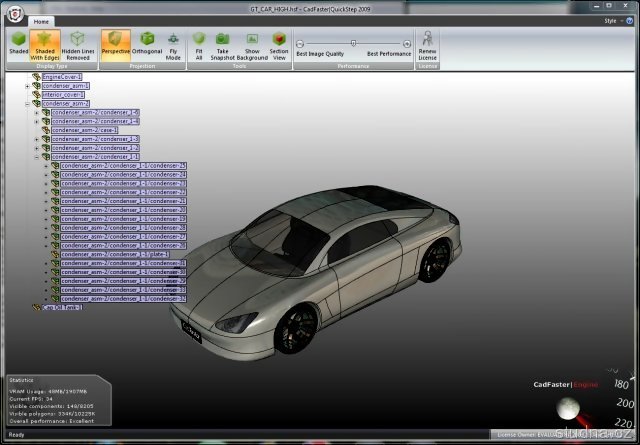Click the Fit All tool

click(x=199, y=44)
